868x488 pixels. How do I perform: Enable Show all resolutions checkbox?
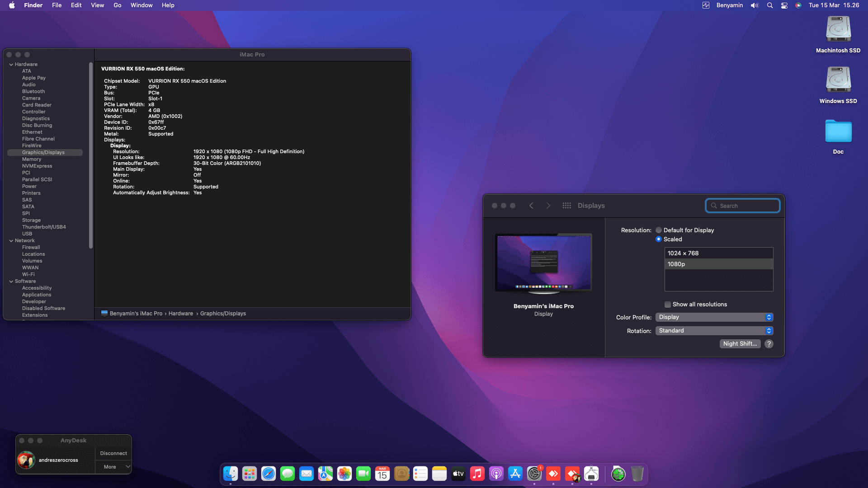pyautogui.click(x=668, y=305)
